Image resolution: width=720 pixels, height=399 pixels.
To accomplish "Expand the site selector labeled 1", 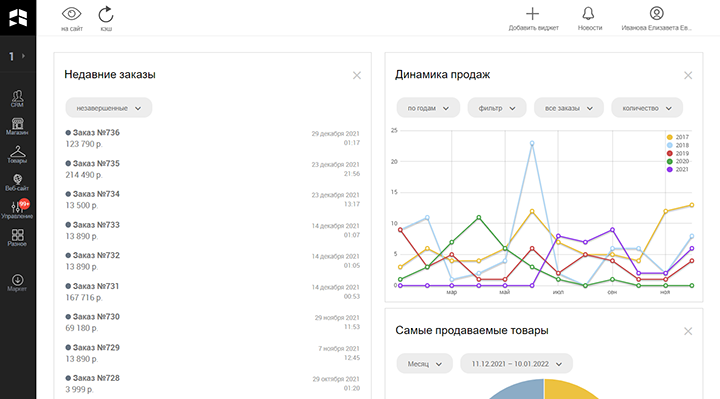I will (17, 56).
